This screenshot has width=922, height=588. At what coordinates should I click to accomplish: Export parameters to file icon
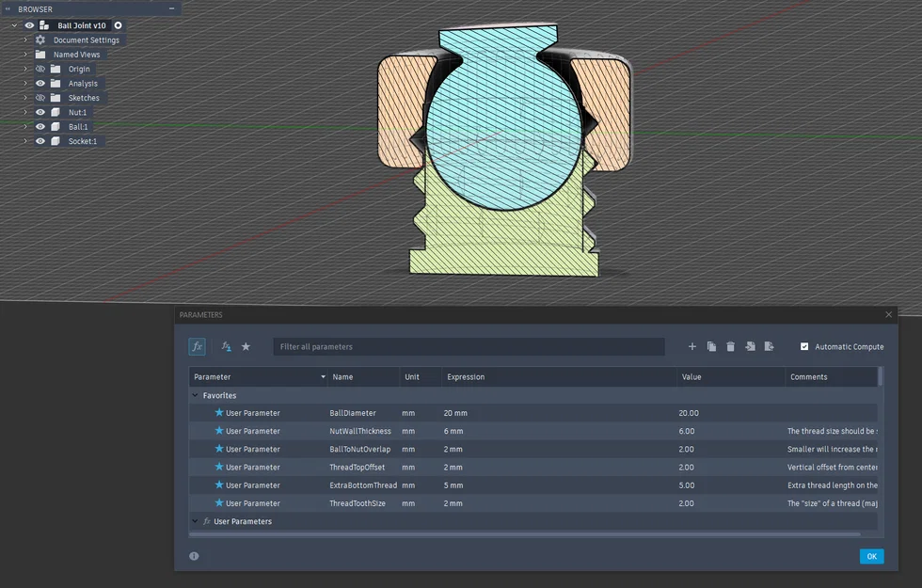[770, 346]
